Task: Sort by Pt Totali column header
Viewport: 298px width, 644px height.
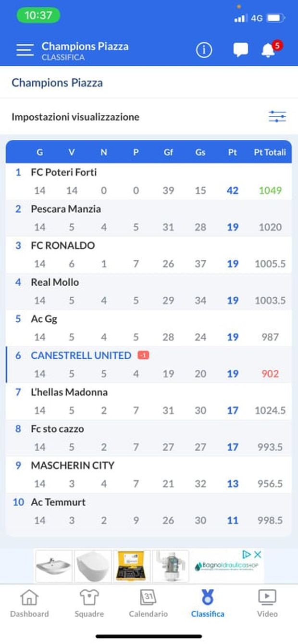Action: tap(270, 152)
